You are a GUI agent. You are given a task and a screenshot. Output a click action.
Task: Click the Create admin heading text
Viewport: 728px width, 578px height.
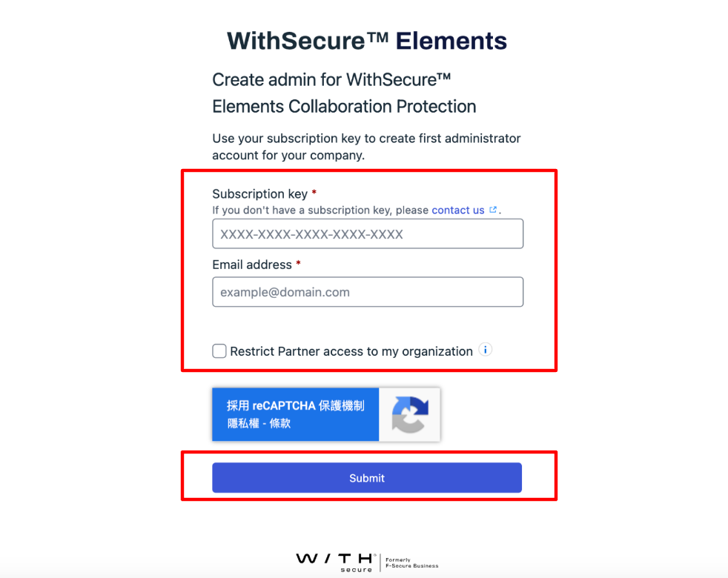click(x=344, y=93)
